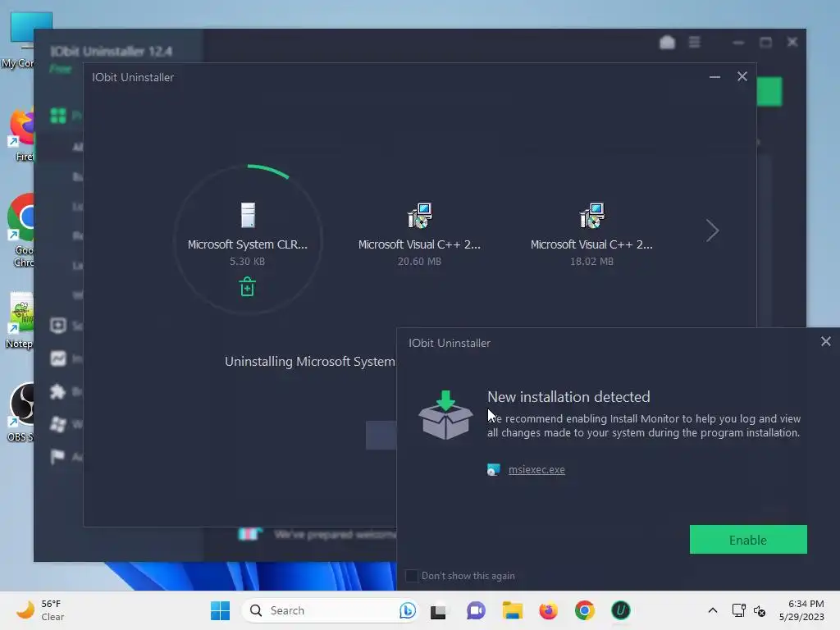
Task: Click the green trash bin uninstall icon
Action: click(x=247, y=286)
